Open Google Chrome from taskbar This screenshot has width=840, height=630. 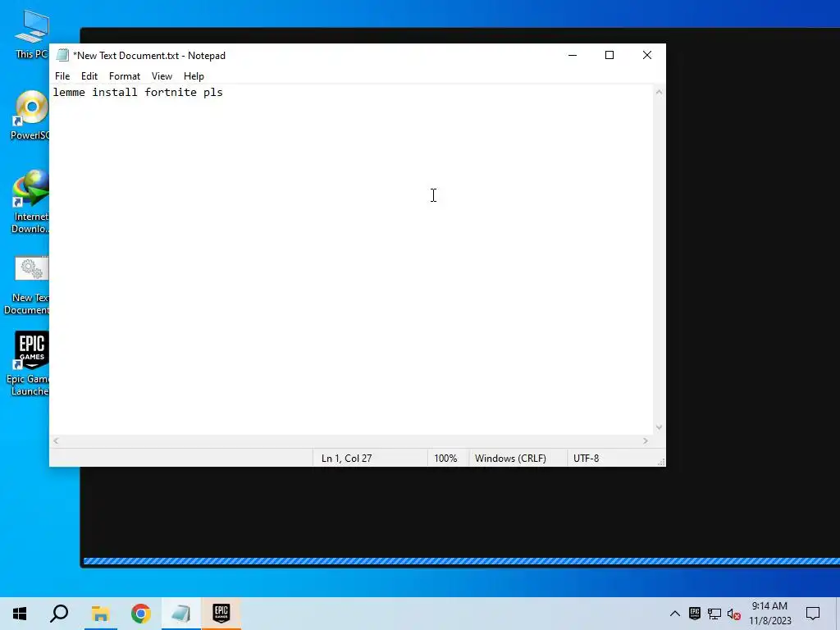pos(141,614)
